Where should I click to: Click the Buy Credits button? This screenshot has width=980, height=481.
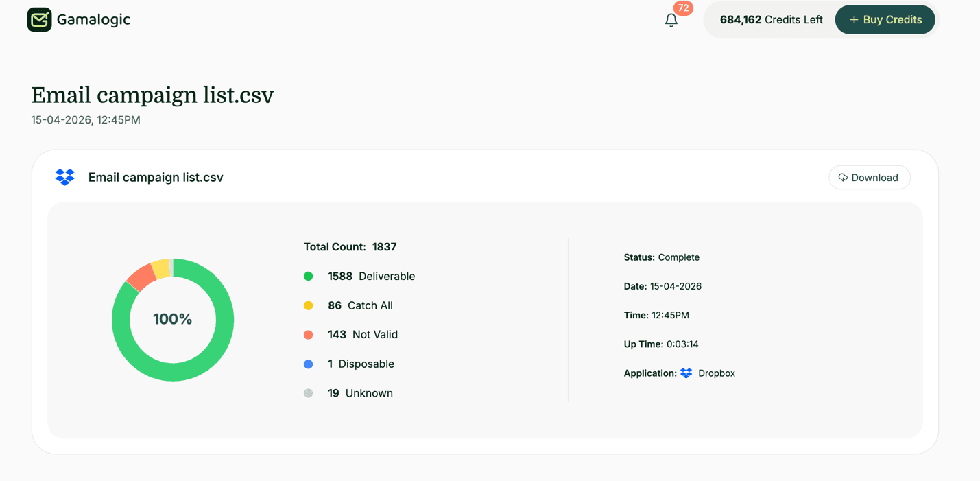pos(885,19)
